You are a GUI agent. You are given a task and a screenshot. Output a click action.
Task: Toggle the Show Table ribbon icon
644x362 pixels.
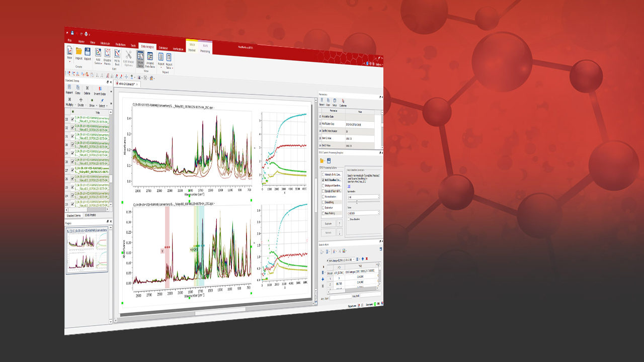coord(140,55)
